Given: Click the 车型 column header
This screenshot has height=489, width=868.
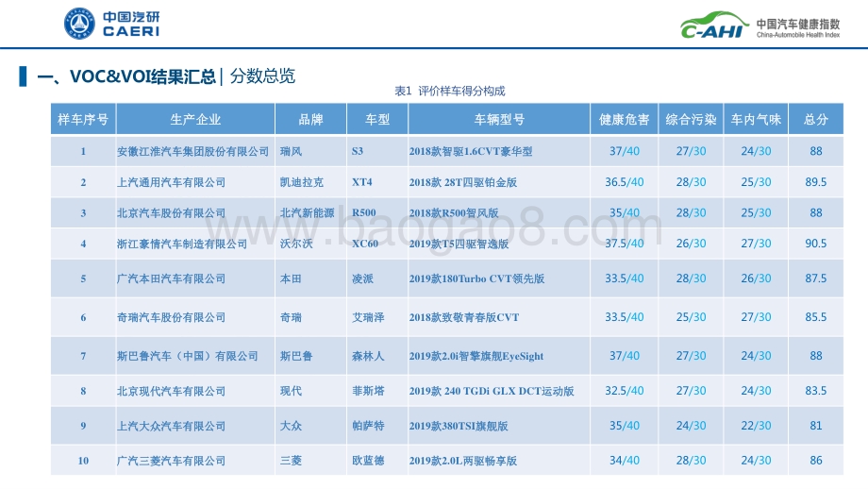Looking at the screenshot, I should coord(377,119).
